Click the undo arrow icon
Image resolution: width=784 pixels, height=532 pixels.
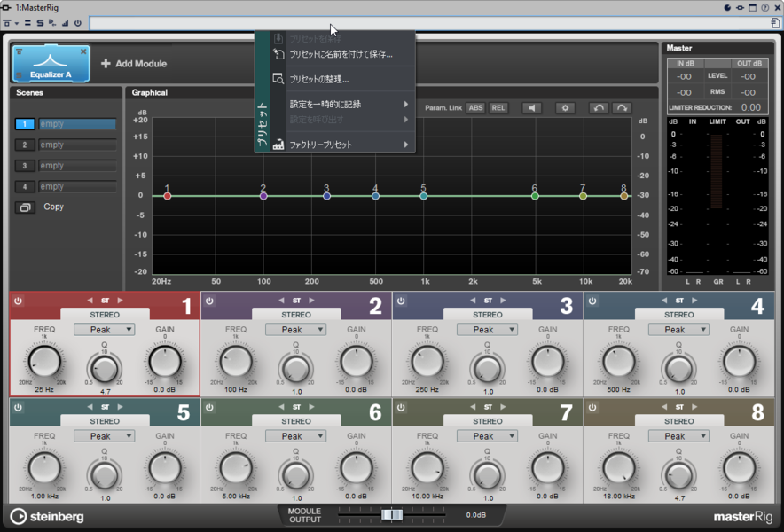(599, 108)
